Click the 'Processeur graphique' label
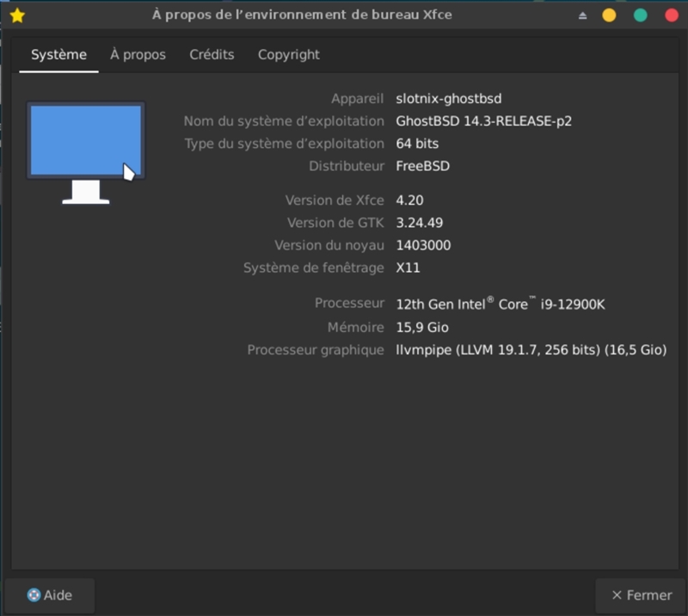This screenshot has height=616, width=688. click(315, 350)
